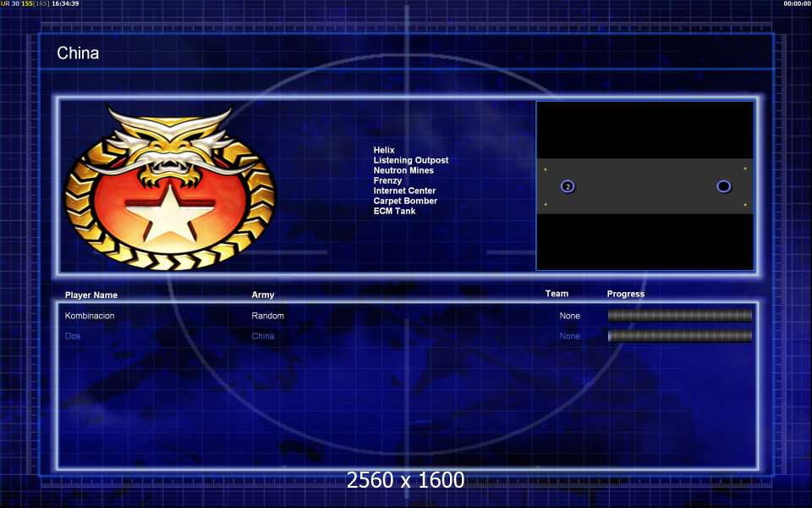This screenshot has height=508, width=812.
Task: Select start position 2 marker on minimap
Action: (x=568, y=186)
